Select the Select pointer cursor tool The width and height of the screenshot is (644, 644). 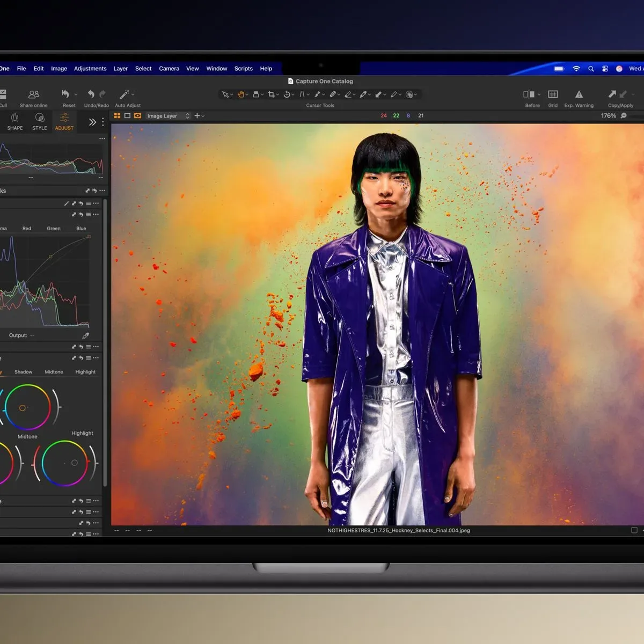point(225,94)
